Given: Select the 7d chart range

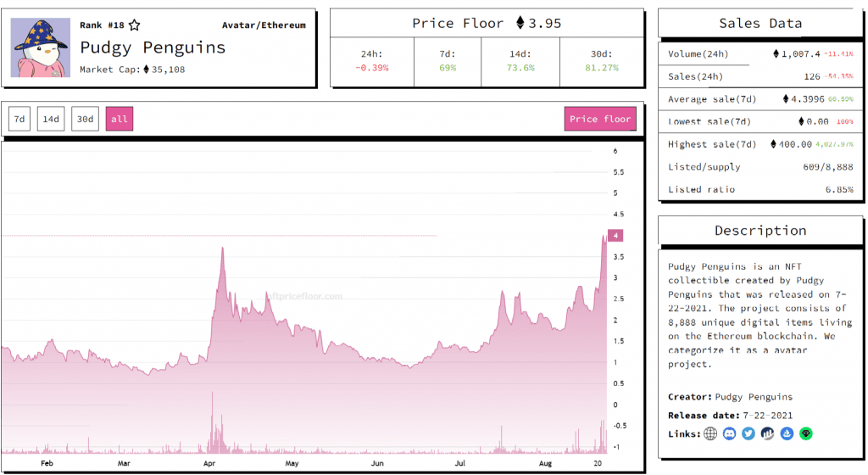Looking at the screenshot, I should click(19, 119).
